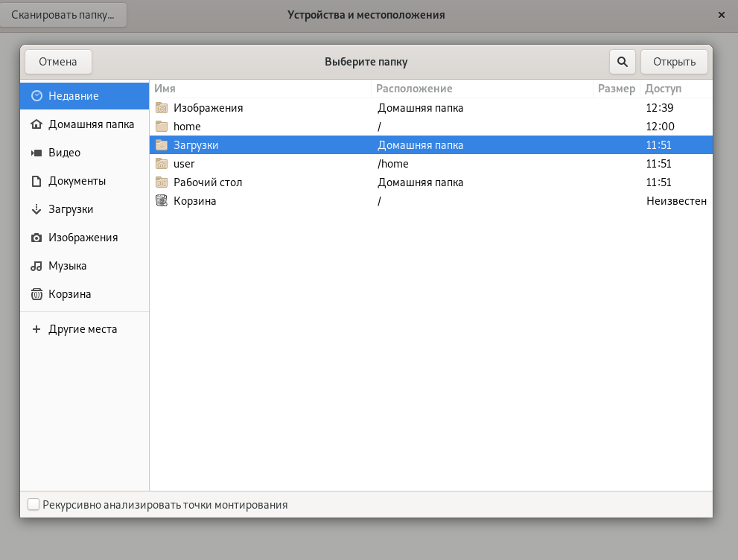
Task: Click the clock icon beside Недавние
Action: 36,96
